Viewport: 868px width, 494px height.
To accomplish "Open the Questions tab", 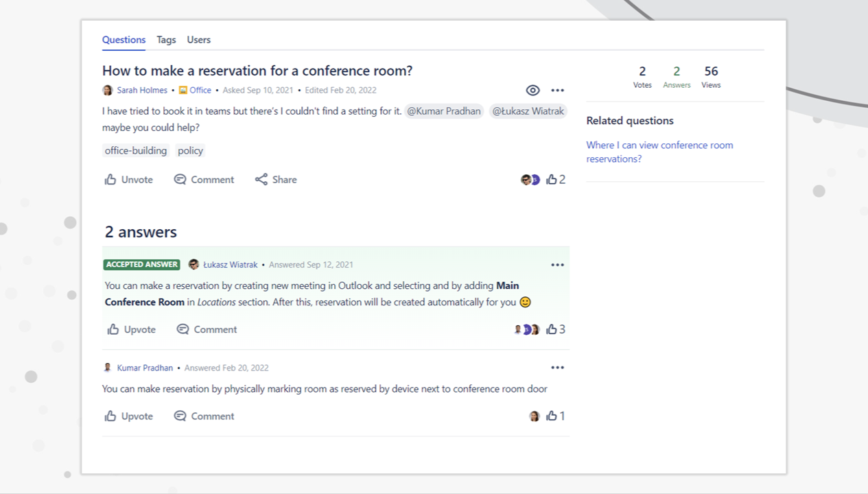I will click(124, 40).
